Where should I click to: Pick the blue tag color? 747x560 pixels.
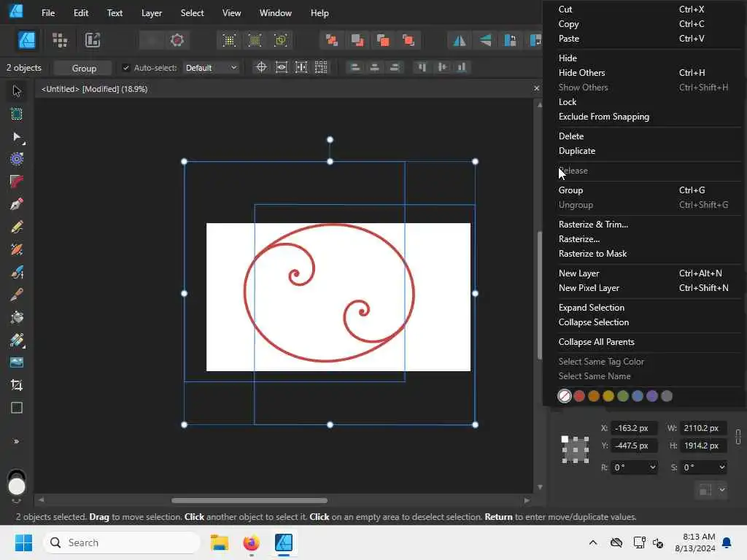(x=638, y=396)
